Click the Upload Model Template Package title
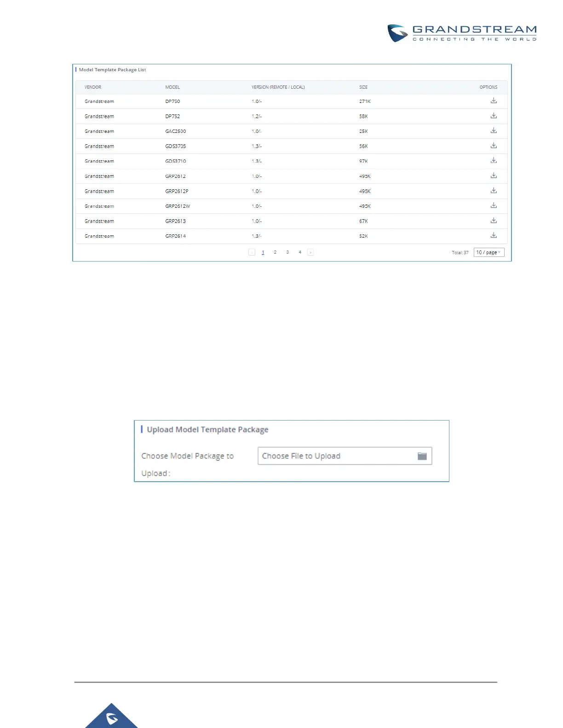The height and width of the screenshot is (728, 563). 207,430
